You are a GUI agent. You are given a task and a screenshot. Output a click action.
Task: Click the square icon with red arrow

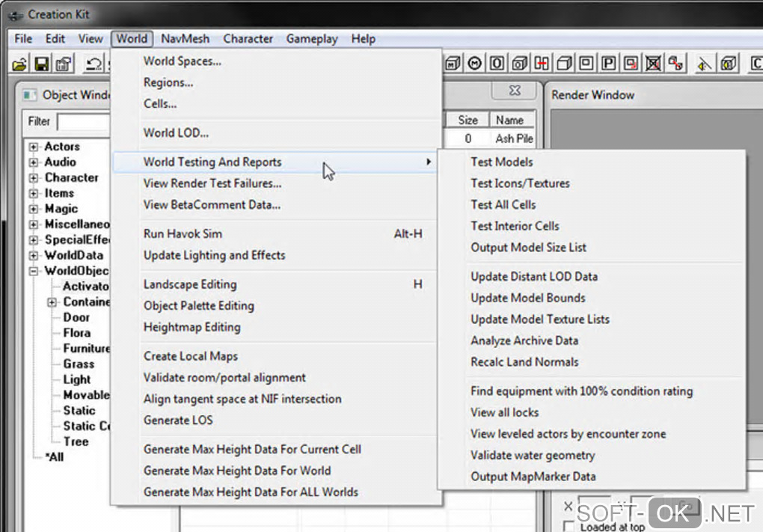tap(631, 64)
